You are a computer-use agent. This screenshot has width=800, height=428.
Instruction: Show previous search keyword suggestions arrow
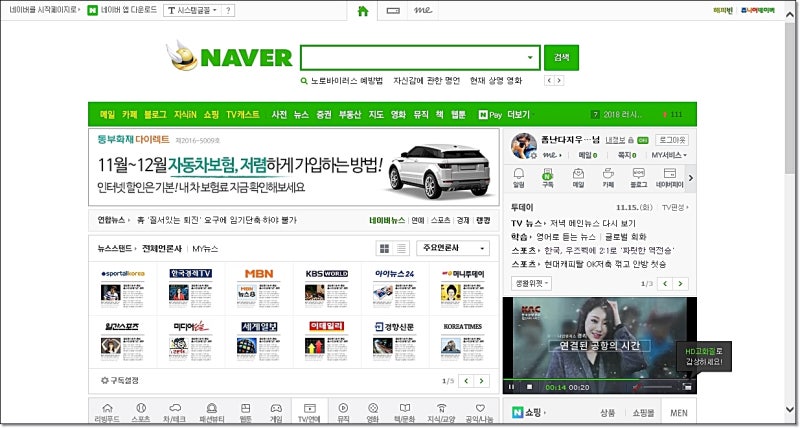(x=549, y=81)
